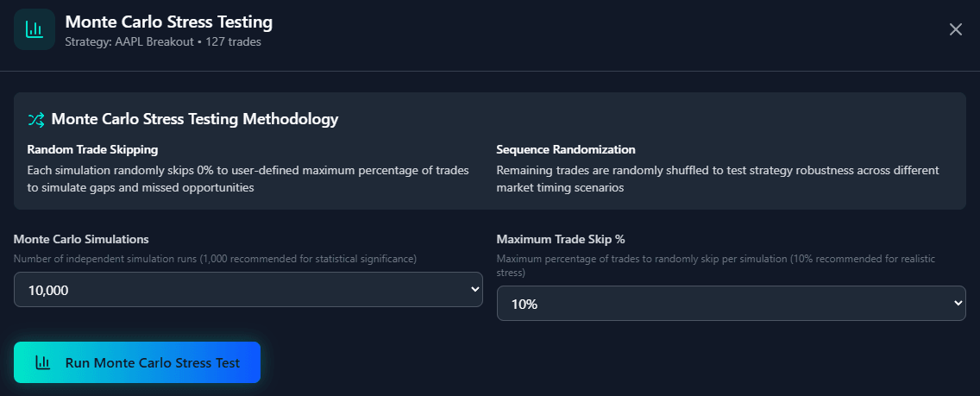Viewport: 980px width, 396px height.
Task: Click the chart icon inside Run button
Action: 42,362
